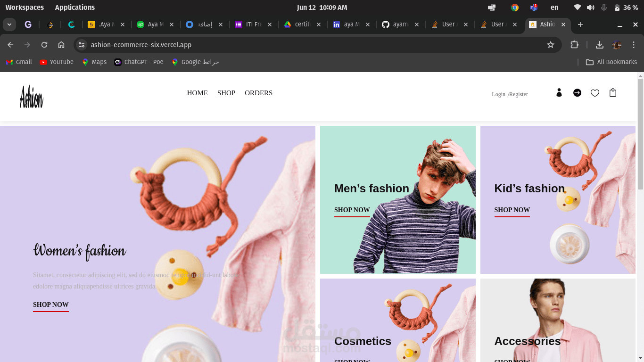Bookmark this page with the star icon
644x362 pixels.
pyautogui.click(x=551, y=45)
